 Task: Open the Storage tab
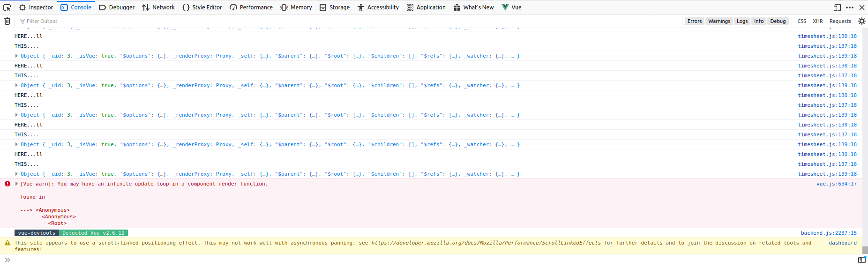click(335, 7)
